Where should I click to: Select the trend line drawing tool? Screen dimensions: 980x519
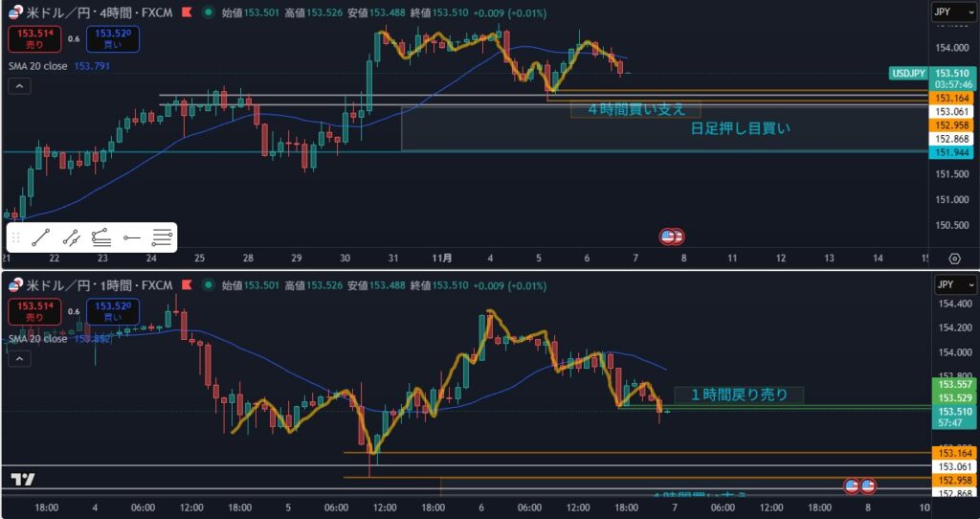[39, 237]
